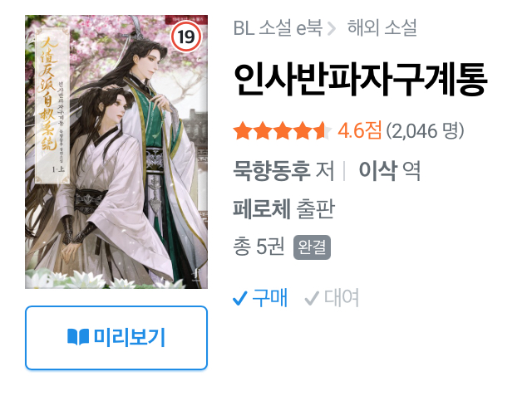Viewport: 532px width, 401px height.
Task: Select the 구매 purchase option
Action: 260,298
